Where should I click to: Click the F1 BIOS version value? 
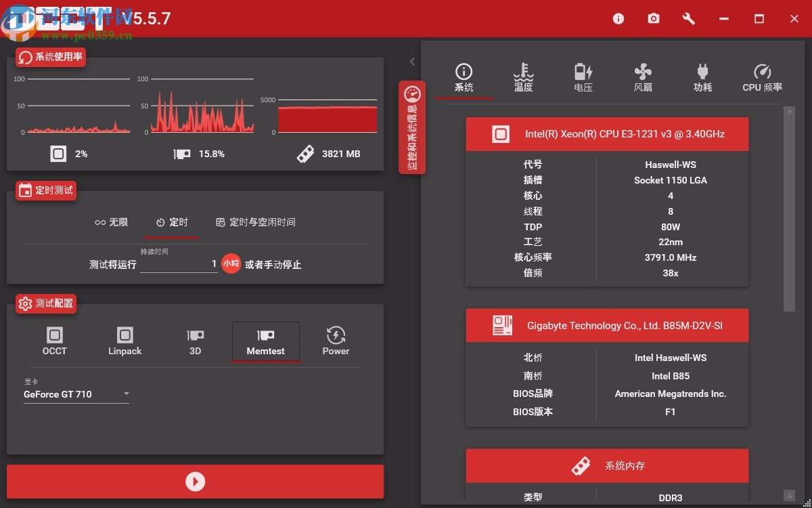point(671,411)
